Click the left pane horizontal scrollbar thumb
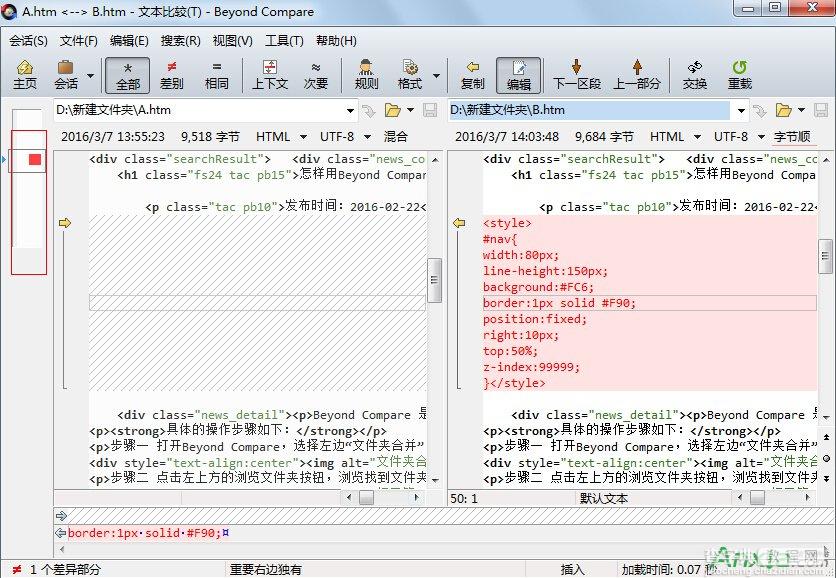This screenshot has height=578, width=836. click(366, 497)
